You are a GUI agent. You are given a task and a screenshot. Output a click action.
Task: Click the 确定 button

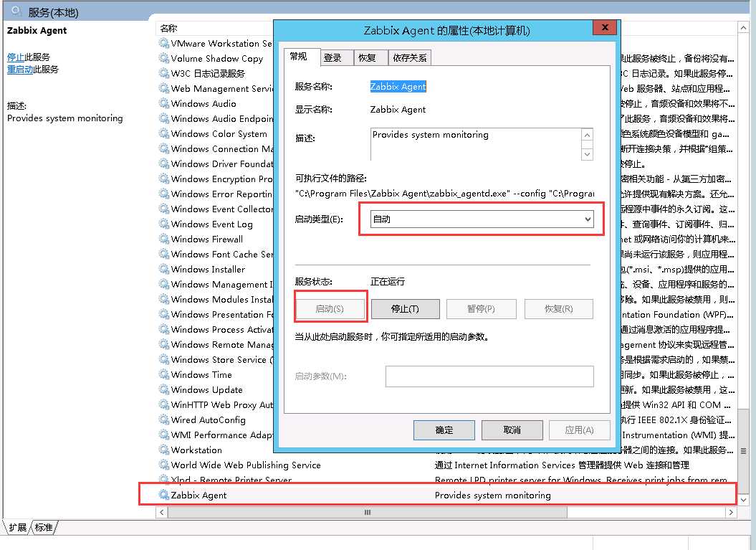(444, 430)
